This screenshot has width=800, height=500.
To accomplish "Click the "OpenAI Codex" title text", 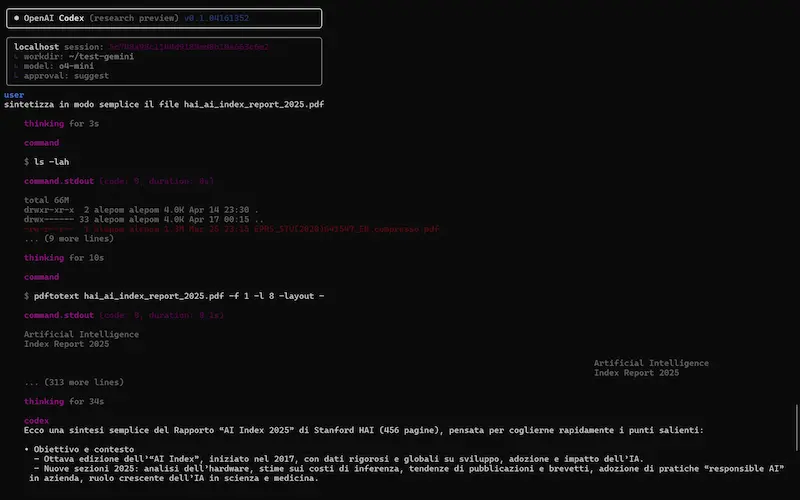I will pyautogui.click(x=54, y=18).
